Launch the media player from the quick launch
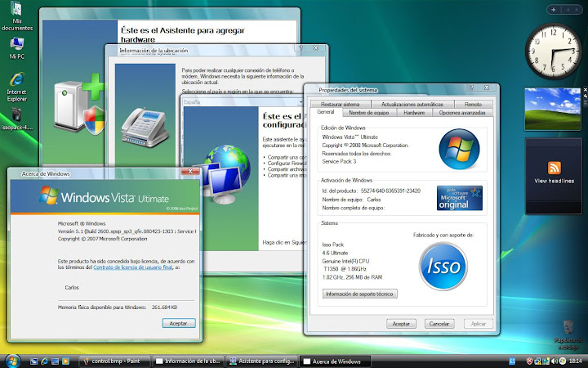 tap(65, 361)
